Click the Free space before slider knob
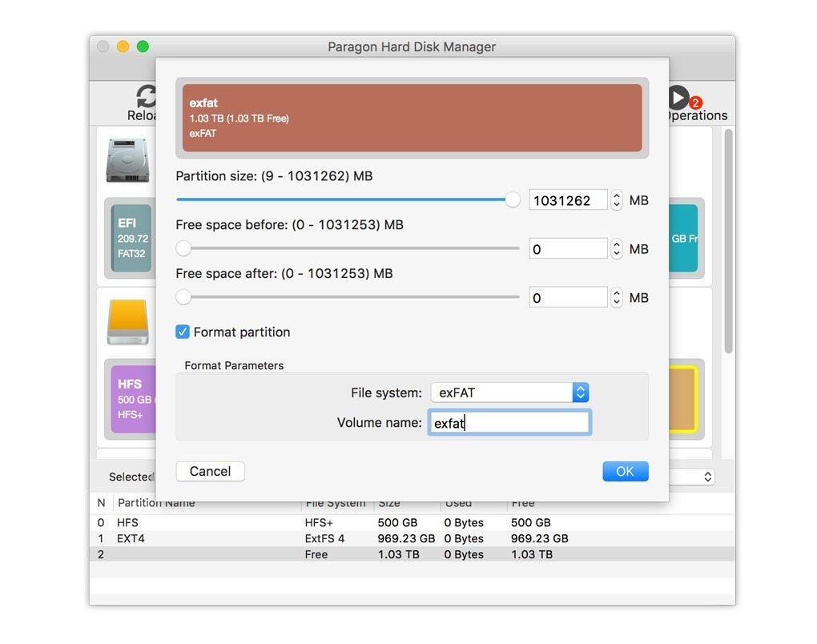Image resolution: width=817 pixels, height=644 pixels. 183,248
